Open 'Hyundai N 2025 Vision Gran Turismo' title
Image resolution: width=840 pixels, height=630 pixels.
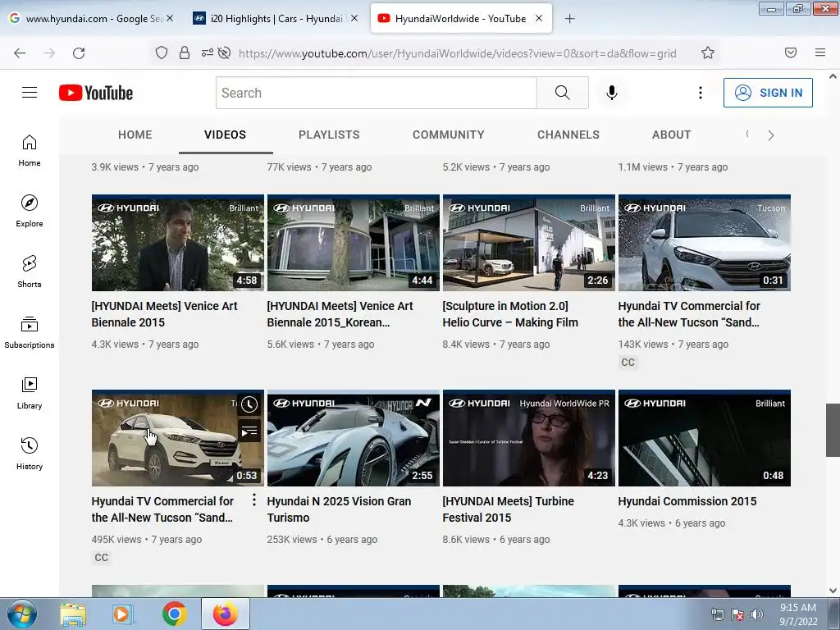click(339, 509)
